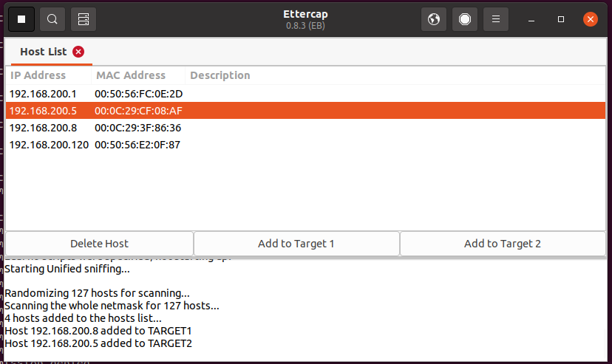This screenshot has height=364, width=612.
Task: Close the Host List tab
Action: (78, 52)
